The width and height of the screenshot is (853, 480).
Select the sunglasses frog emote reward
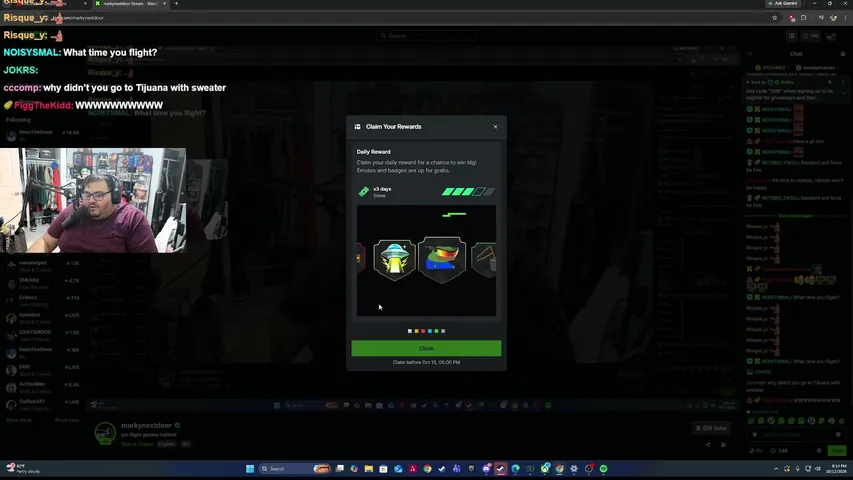click(x=442, y=260)
